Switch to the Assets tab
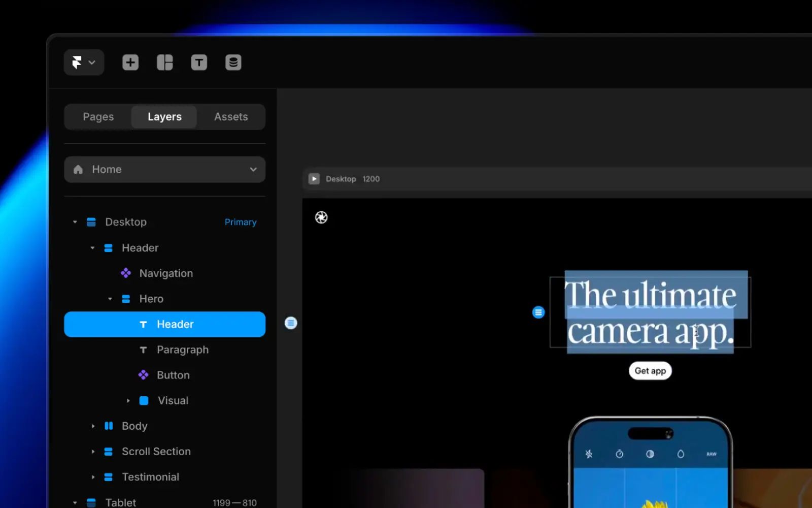This screenshot has width=812, height=508. pyautogui.click(x=231, y=117)
